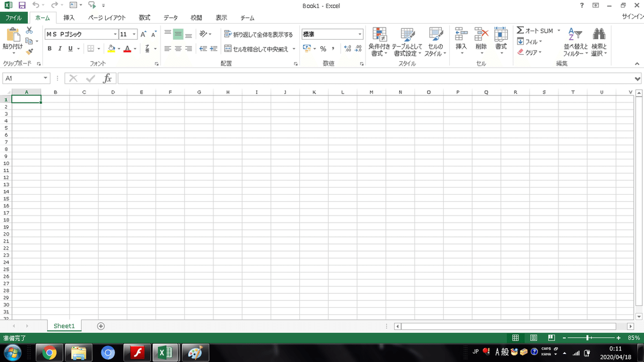
Task: Apply yellow fill color bucket
Action: [111, 49]
